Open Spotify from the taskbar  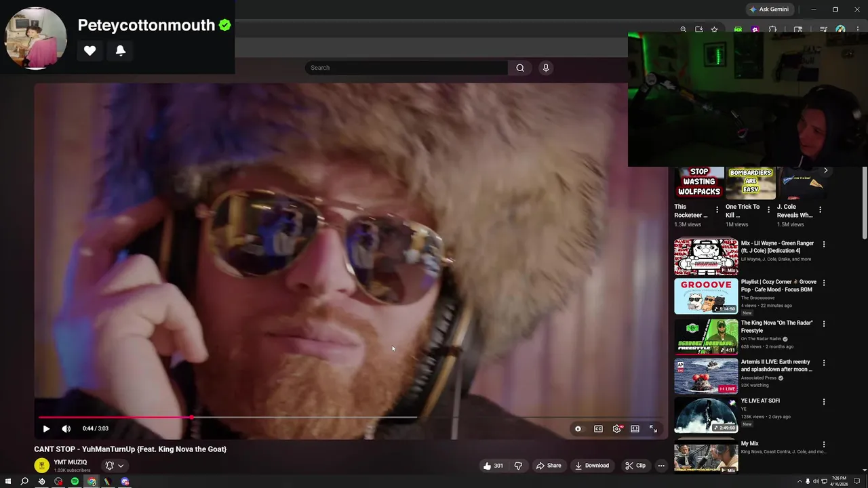tap(75, 481)
